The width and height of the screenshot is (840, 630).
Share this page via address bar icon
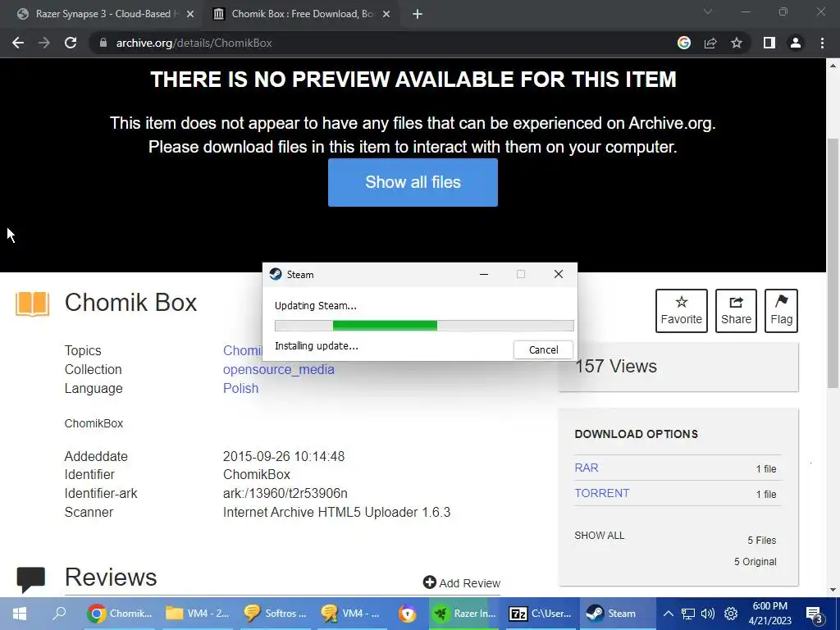(x=710, y=43)
